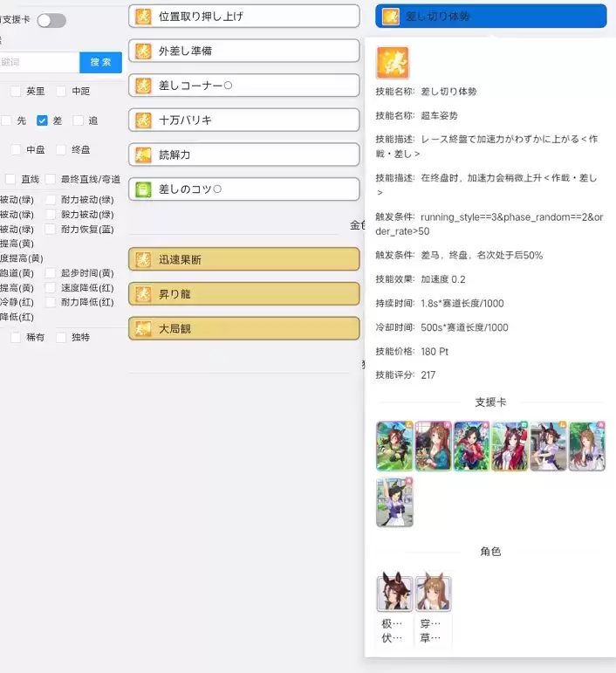Click the 冷却时间 500s line
Viewport: 616px width, 673px height.
tap(441, 327)
